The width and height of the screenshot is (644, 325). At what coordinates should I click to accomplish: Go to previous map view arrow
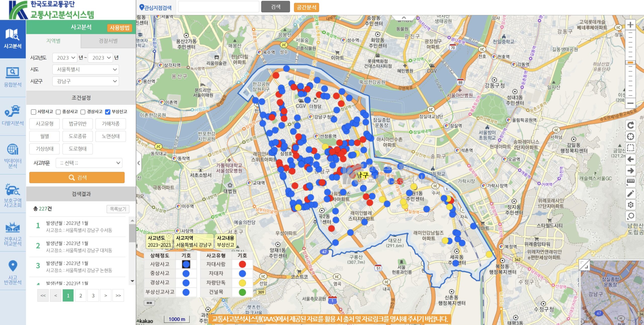tap(630, 159)
